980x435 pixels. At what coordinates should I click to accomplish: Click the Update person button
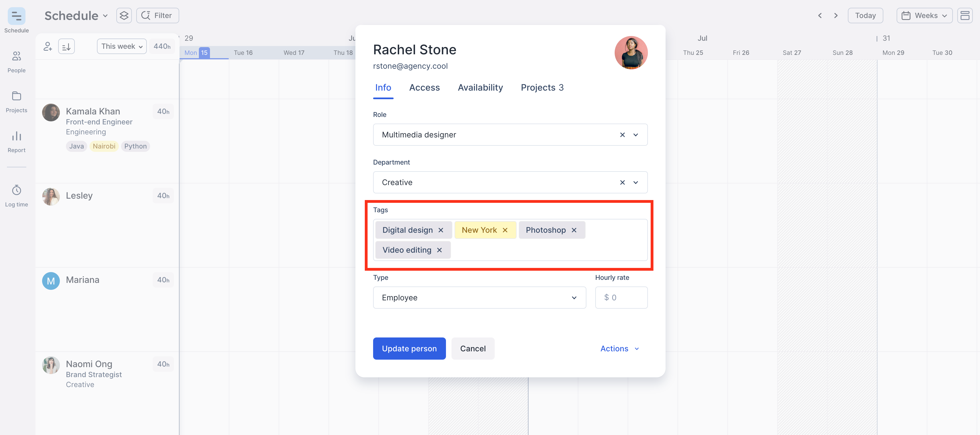tap(409, 349)
